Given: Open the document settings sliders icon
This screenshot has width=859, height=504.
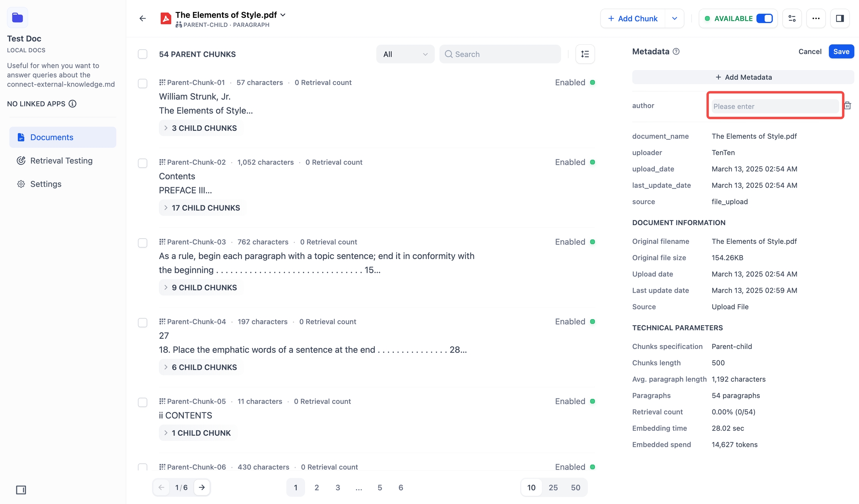Looking at the screenshot, I should pyautogui.click(x=792, y=18).
